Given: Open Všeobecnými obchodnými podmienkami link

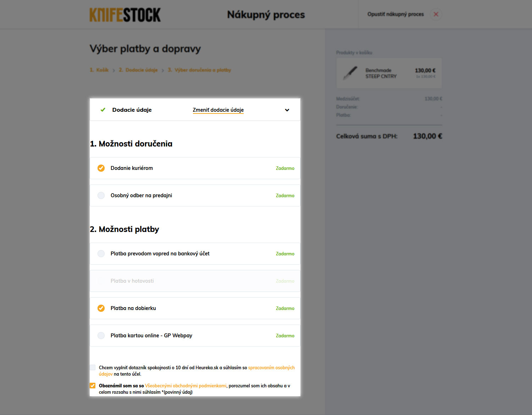Looking at the screenshot, I should coord(185,386).
